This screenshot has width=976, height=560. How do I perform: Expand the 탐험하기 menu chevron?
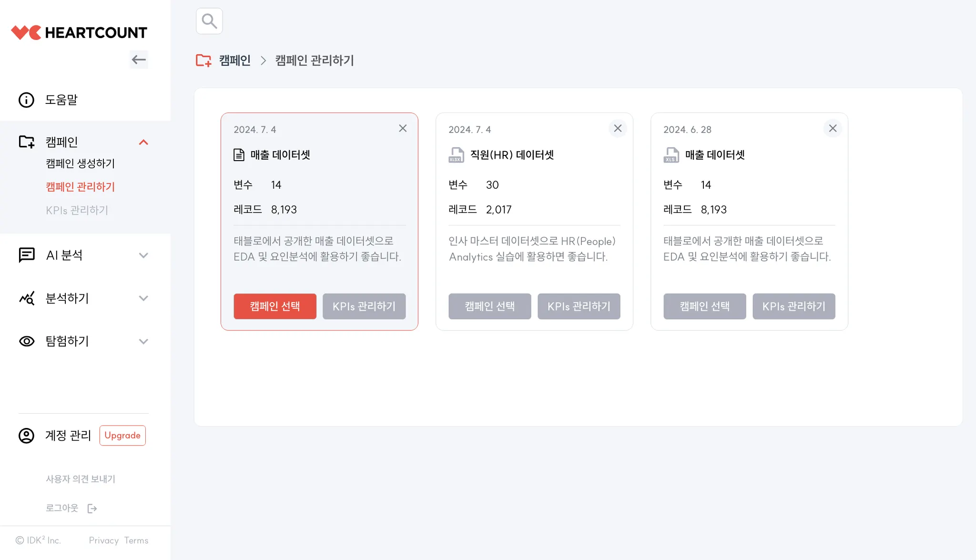(143, 341)
